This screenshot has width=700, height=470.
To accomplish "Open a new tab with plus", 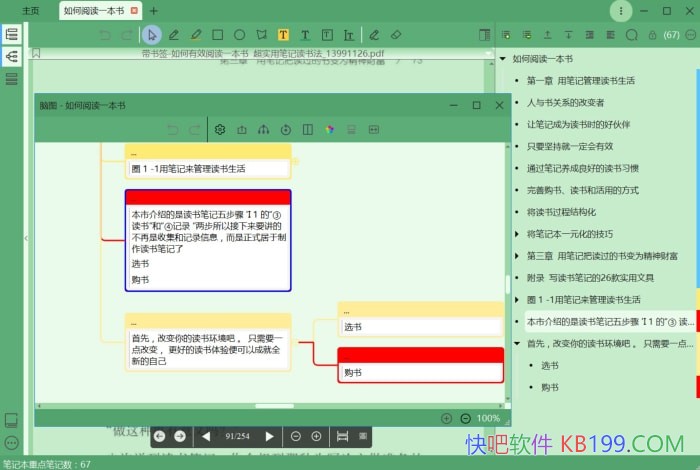I will tap(154, 11).
